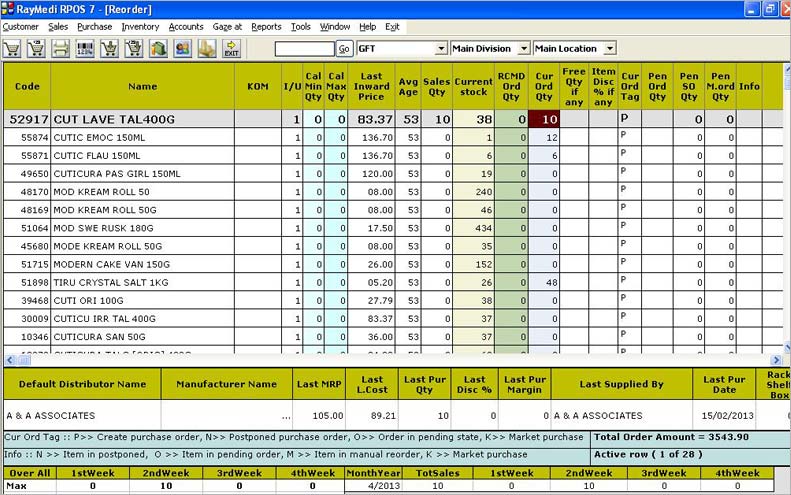Open the Inventory menu

coord(140,27)
